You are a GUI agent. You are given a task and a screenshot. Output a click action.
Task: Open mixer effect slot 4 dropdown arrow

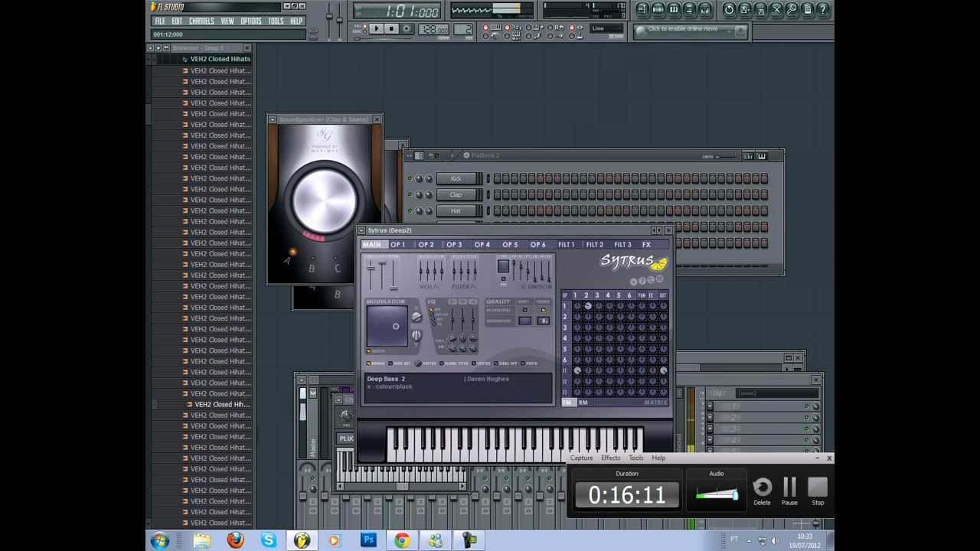710,440
